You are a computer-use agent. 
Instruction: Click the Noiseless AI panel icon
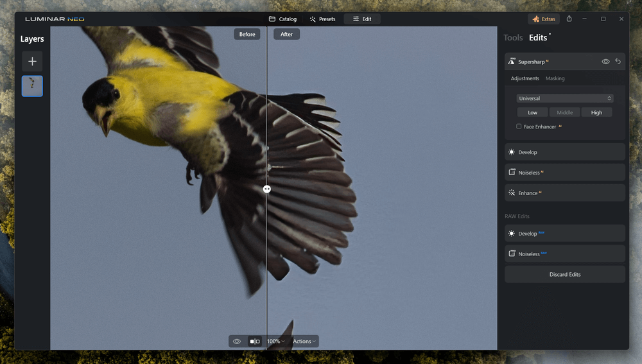pos(512,172)
